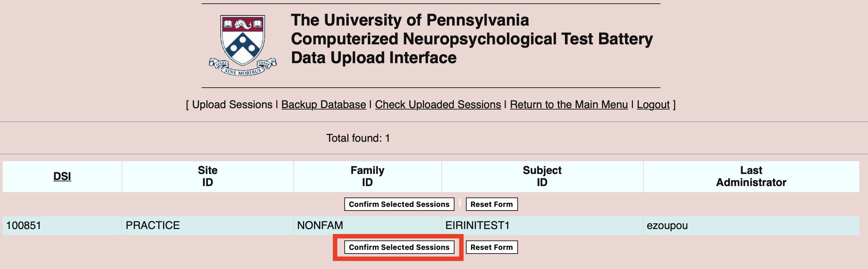Select subject ID EIRINITEST1
868x269 pixels.
pos(477,225)
